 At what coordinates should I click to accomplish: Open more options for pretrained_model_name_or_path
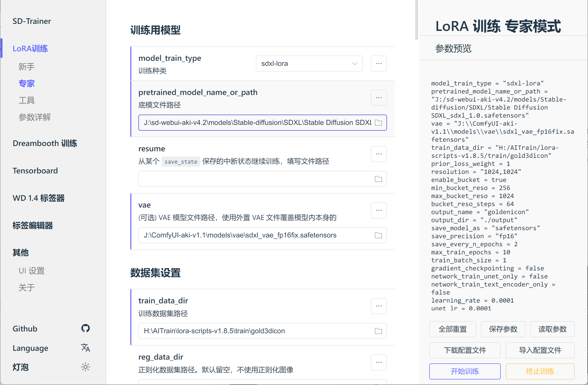click(379, 98)
